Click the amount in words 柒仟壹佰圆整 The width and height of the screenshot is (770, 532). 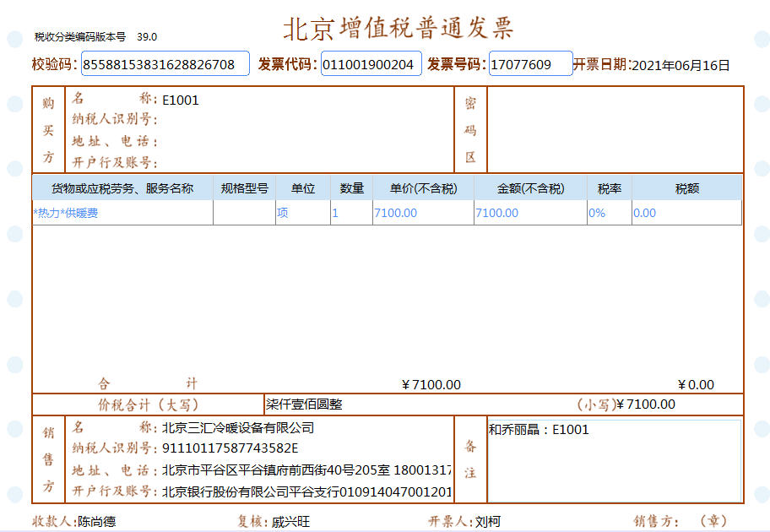point(304,404)
